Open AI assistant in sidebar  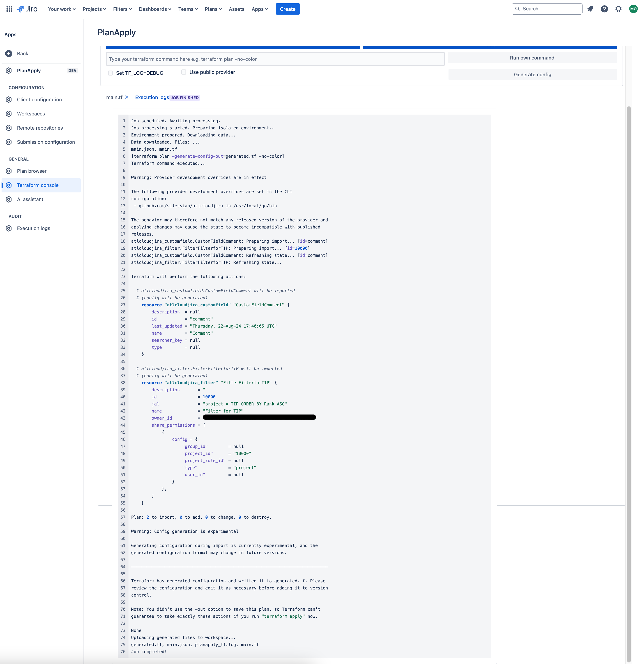[30, 200]
